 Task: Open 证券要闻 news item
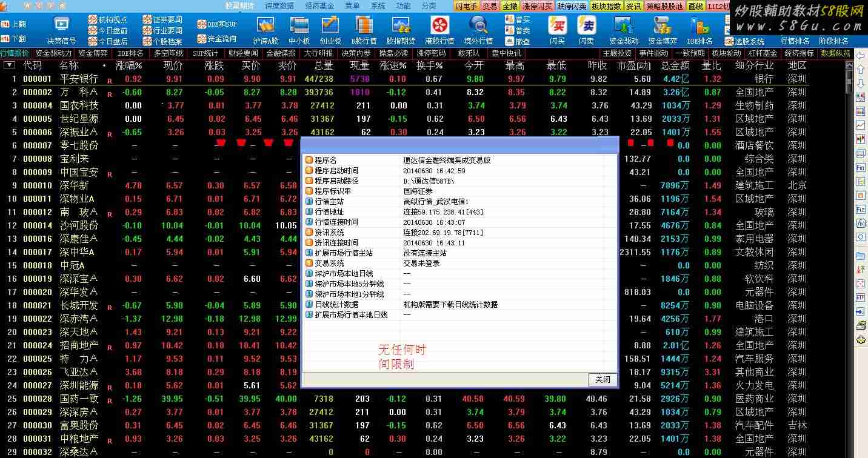coord(162,20)
